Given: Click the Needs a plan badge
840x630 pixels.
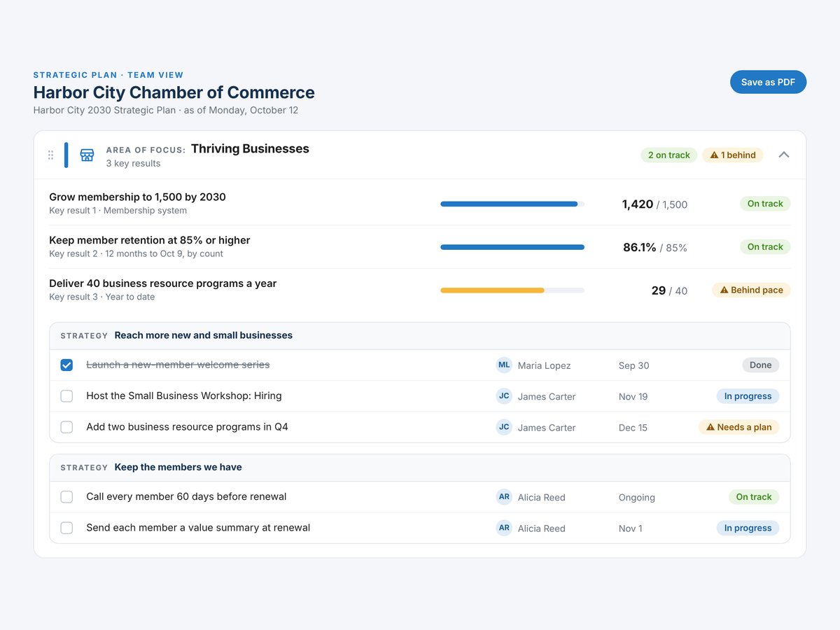Looking at the screenshot, I should [x=738, y=427].
